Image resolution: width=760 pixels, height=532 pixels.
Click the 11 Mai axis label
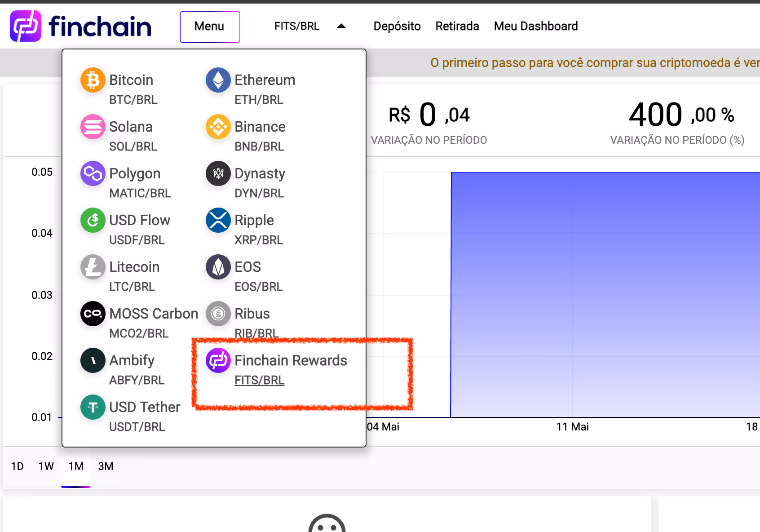pos(572,427)
